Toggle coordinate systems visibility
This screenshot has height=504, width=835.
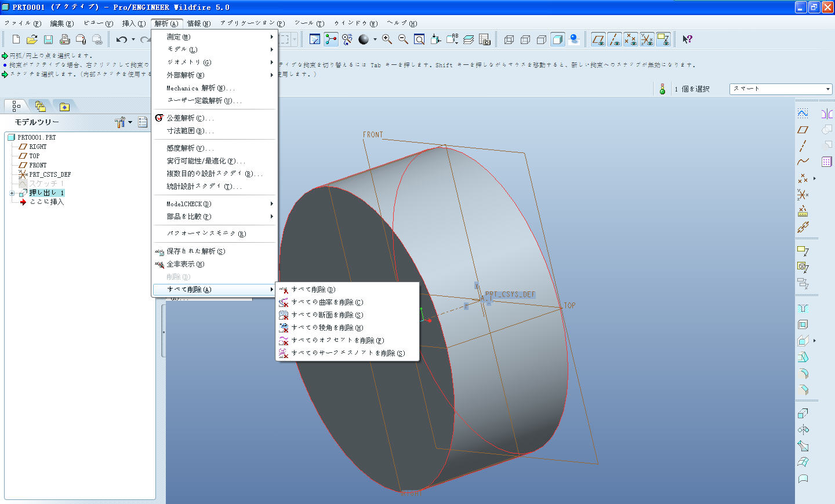coord(647,39)
